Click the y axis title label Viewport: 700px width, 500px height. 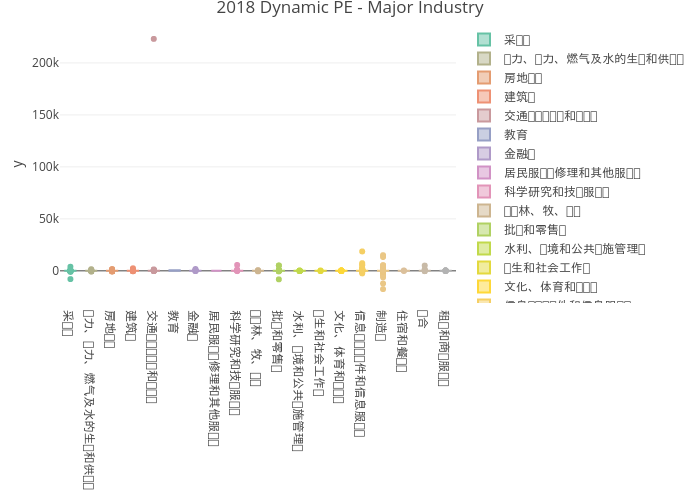coord(17,162)
